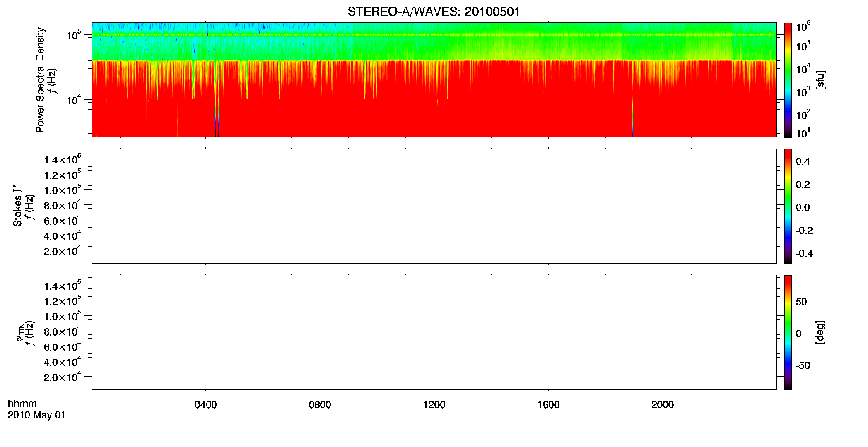Click the 2.0×10^4 tick of Stokes V panel
Image resolution: width=868 pixels, height=447 pixels.
pyautogui.click(x=63, y=250)
